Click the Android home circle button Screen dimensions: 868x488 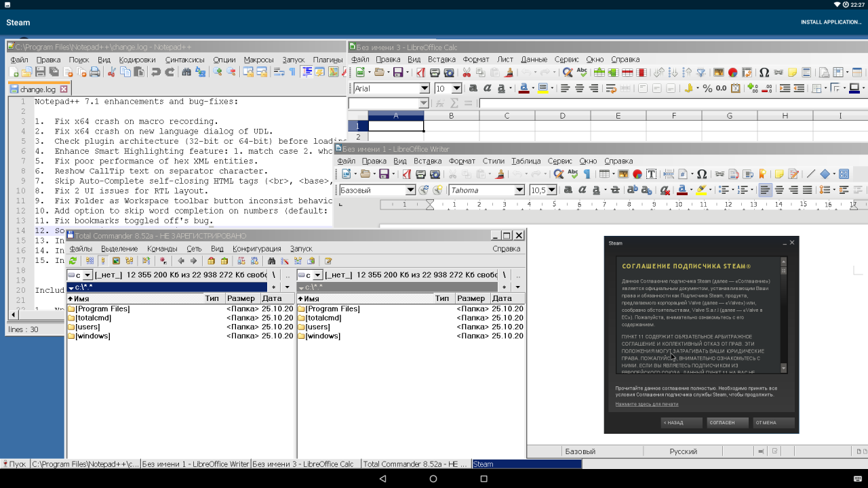tap(433, 479)
